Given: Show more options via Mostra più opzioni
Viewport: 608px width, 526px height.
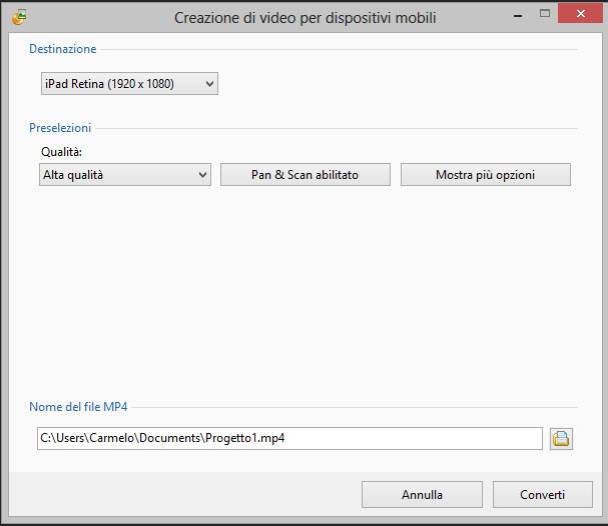Looking at the screenshot, I should coord(485,174).
